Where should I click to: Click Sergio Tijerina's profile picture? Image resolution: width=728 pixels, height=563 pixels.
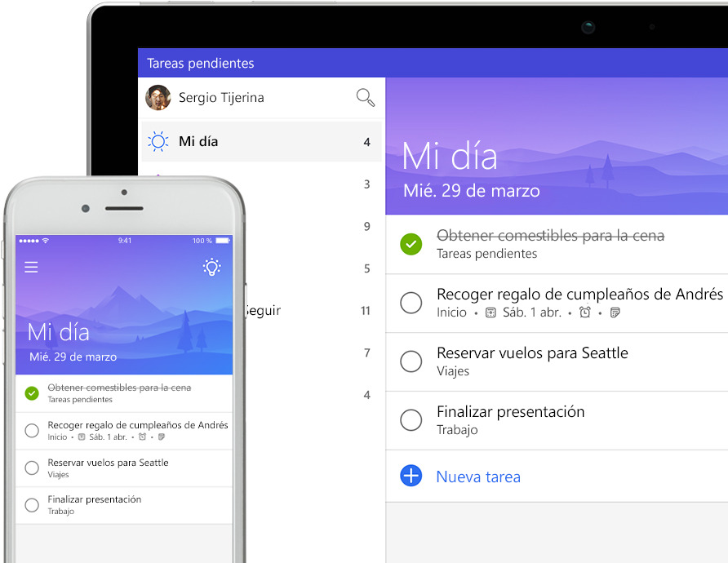158,97
